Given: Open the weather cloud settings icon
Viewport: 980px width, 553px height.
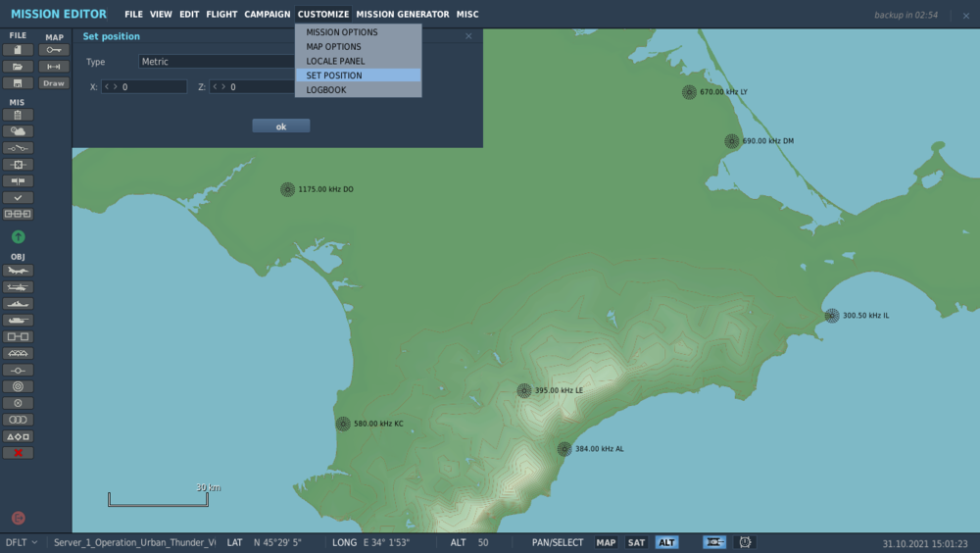Looking at the screenshot, I should (18, 131).
